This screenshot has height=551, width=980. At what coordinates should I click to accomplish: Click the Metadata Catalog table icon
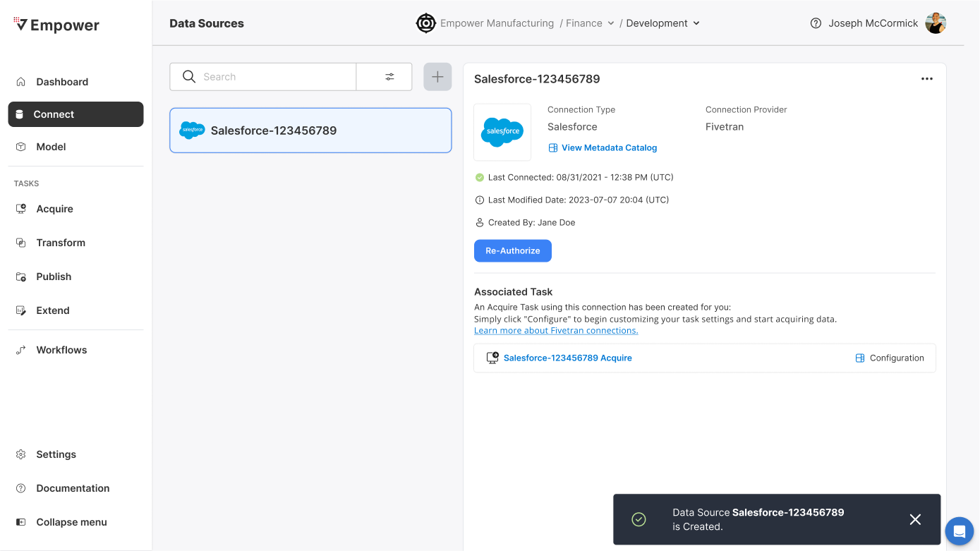pyautogui.click(x=553, y=148)
